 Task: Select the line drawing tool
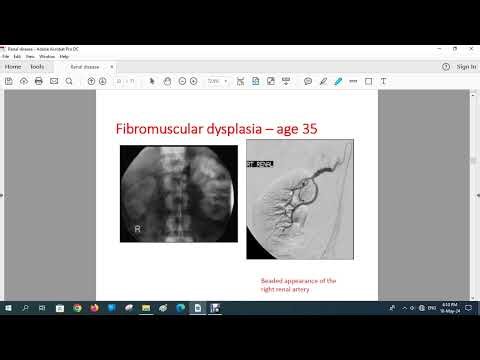[x=353, y=81]
